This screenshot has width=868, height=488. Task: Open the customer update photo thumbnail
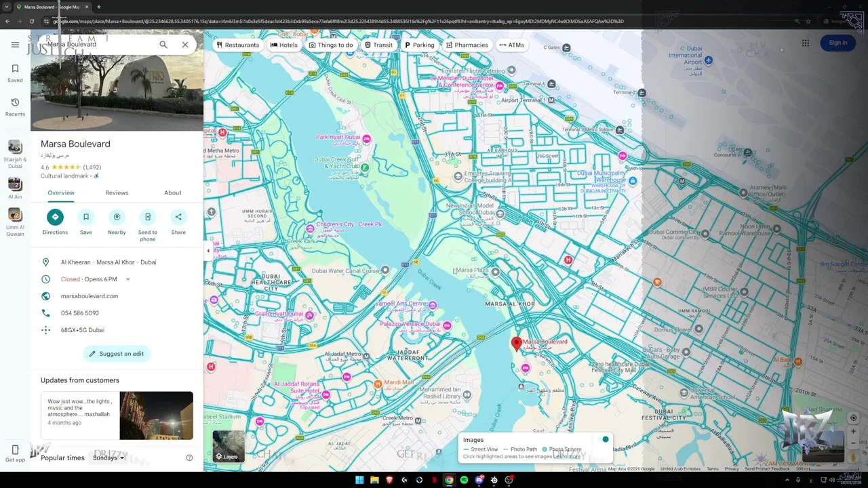click(x=157, y=415)
